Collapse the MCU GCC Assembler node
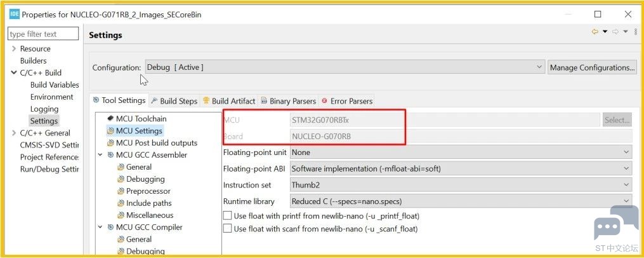 [100, 154]
